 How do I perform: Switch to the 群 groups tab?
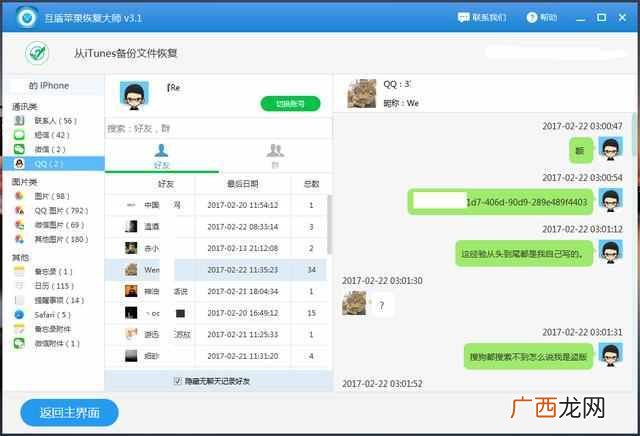pyautogui.click(x=275, y=156)
